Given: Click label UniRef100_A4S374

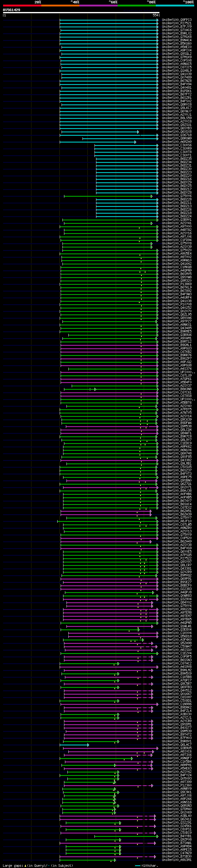Looking at the screenshot, I should click(x=177, y=369).
